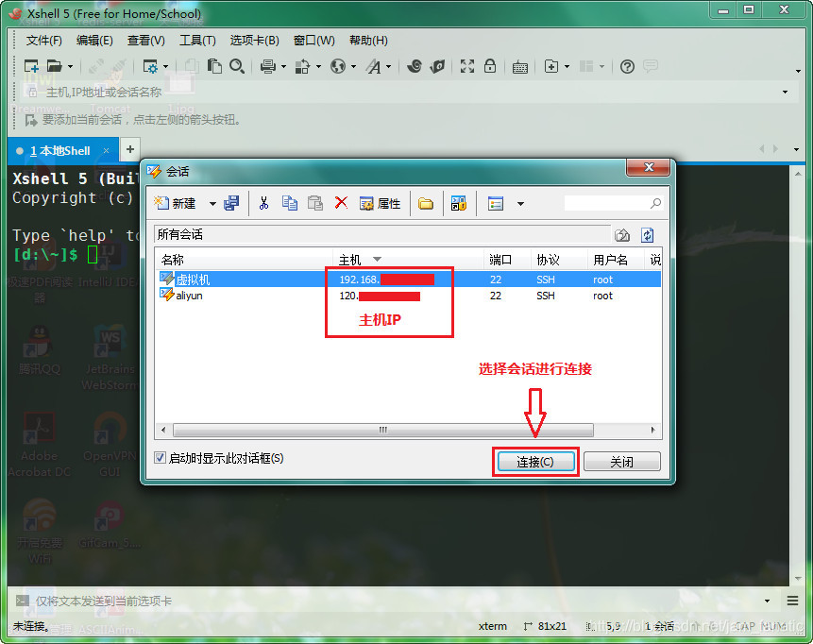Click the red X delete icon in sessions dialog
Image resolution: width=813 pixels, height=644 pixels.
click(x=341, y=203)
